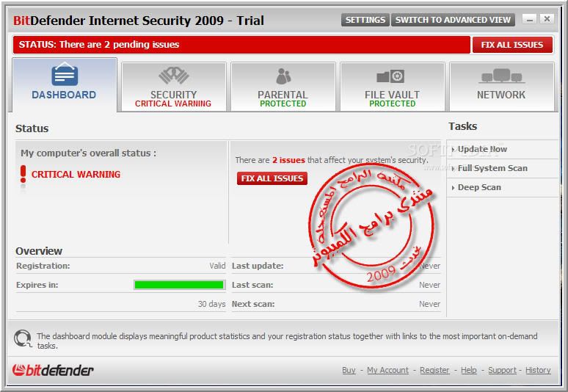Minimize the BitDefender window

click(x=529, y=19)
